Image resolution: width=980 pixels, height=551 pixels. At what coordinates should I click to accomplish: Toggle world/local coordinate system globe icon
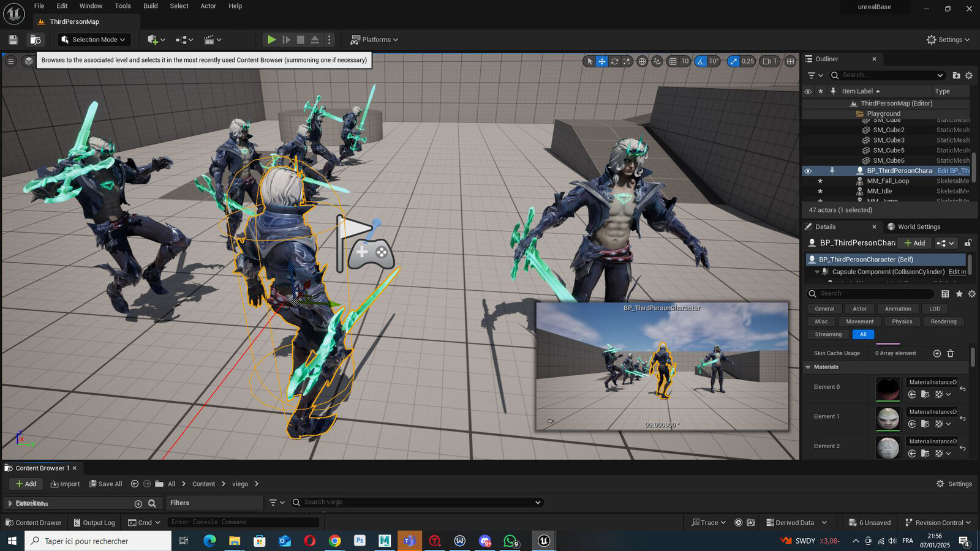point(642,61)
